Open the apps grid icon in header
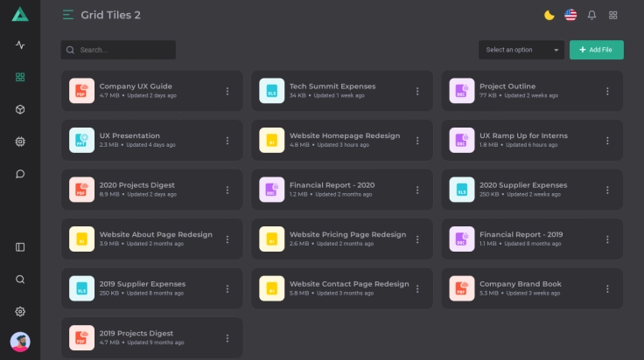644x360 pixels. coord(613,15)
